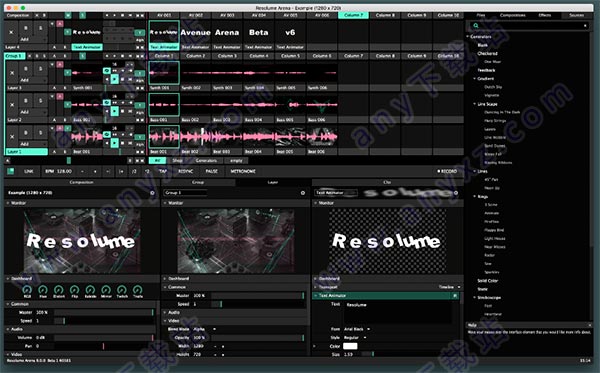Click the Layer 4 clear X button
The height and width of the screenshot is (373, 600).
pos(11,33)
